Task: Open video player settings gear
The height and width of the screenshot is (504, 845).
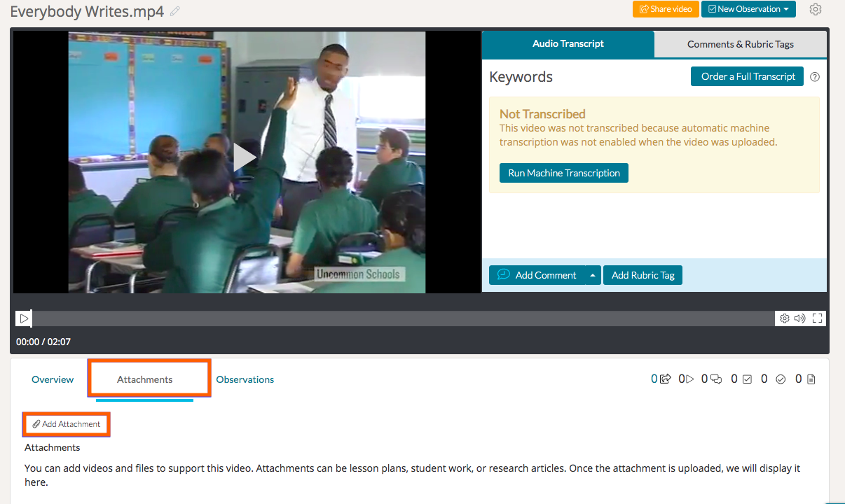Action: tap(785, 318)
